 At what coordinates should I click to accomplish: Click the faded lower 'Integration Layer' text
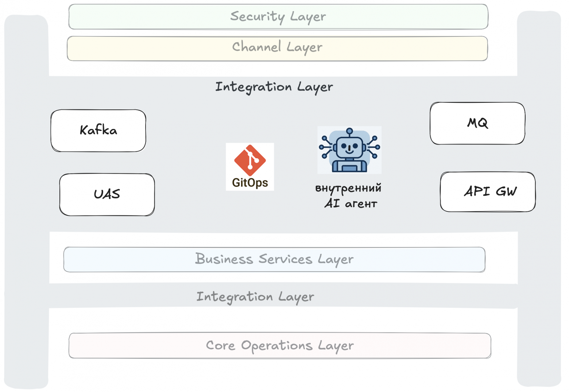[x=255, y=297]
